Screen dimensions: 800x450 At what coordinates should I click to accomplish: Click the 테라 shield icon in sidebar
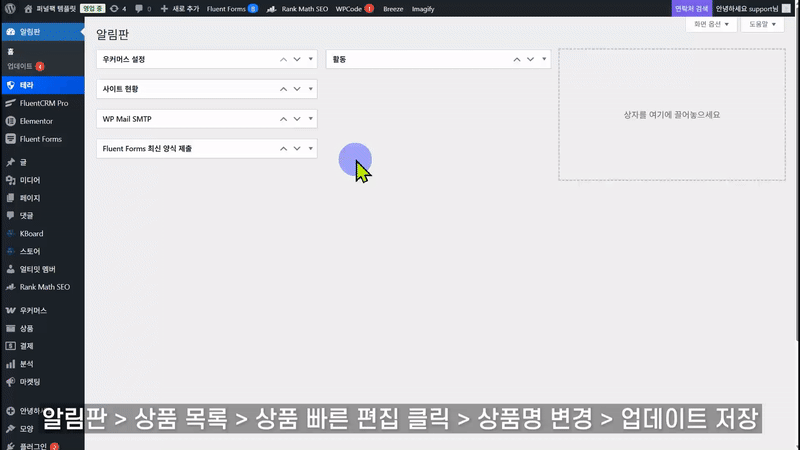[x=11, y=85]
